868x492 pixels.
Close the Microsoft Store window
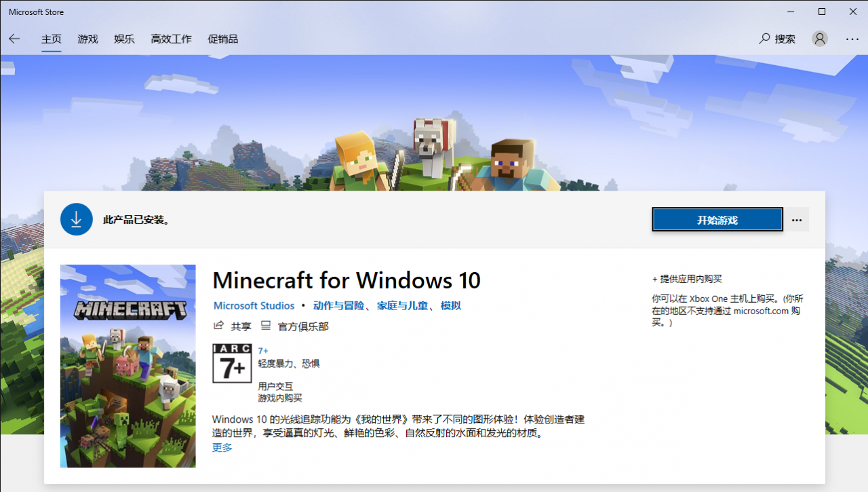coord(852,12)
